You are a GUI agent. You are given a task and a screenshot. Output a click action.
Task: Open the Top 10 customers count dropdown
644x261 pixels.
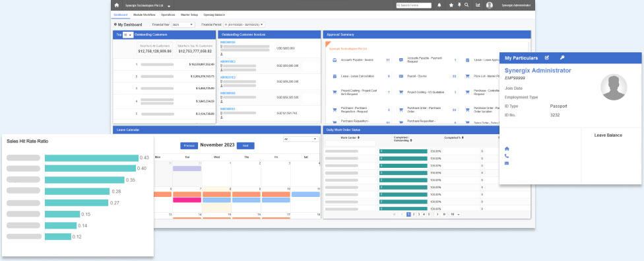point(128,35)
